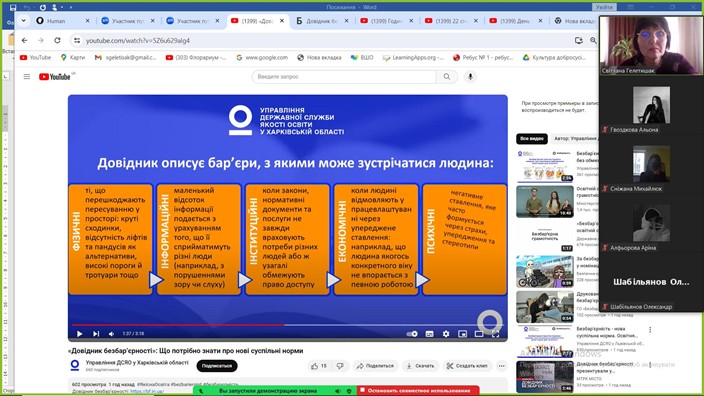The width and height of the screenshot is (704, 396).
Task: Seek on the red video progress bar
Action: [x=178, y=325]
